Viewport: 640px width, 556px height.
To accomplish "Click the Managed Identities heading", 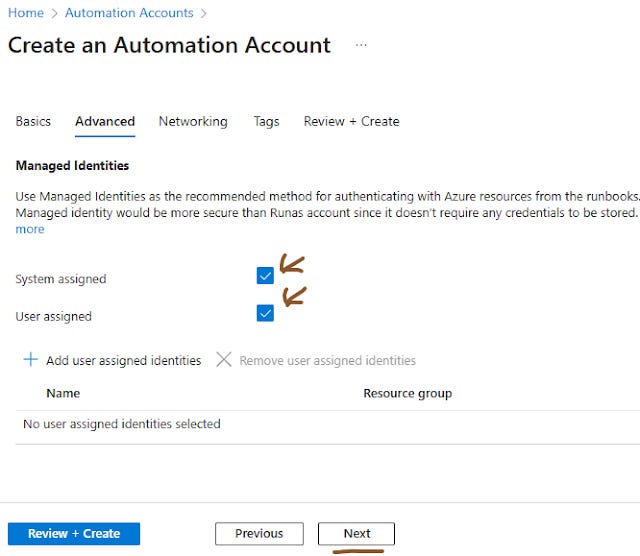I will pyautogui.click(x=72, y=165).
